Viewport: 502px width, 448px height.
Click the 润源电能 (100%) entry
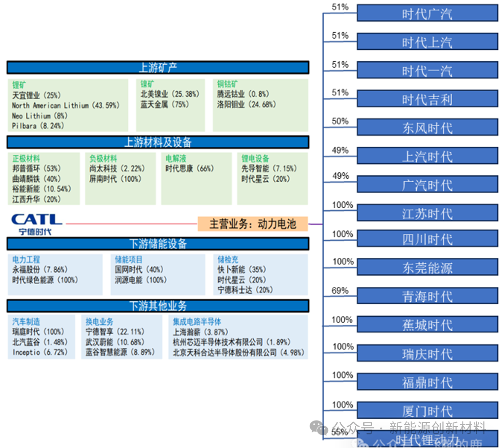point(141,279)
